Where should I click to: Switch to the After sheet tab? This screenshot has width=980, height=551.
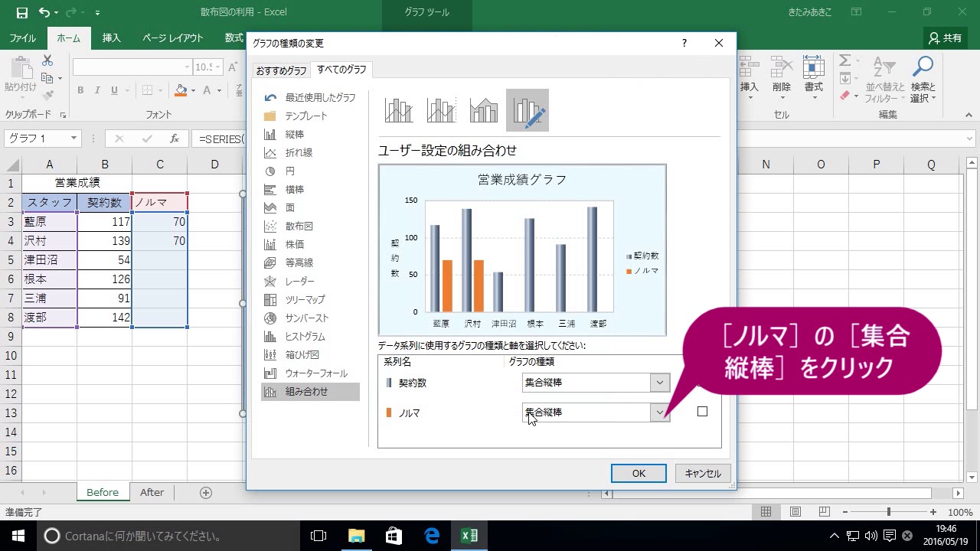tap(152, 493)
